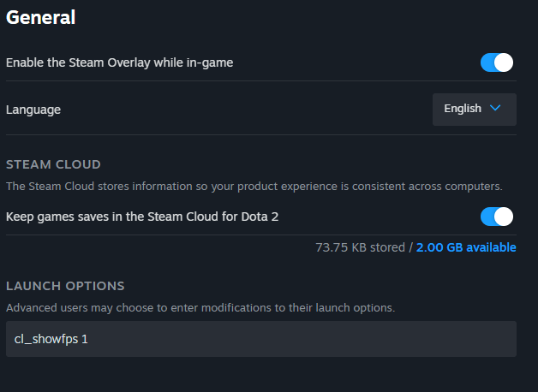Click the white knob of the Steam Overlay switch
The width and height of the screenshot is (538, 392).
tap(504, 62)
